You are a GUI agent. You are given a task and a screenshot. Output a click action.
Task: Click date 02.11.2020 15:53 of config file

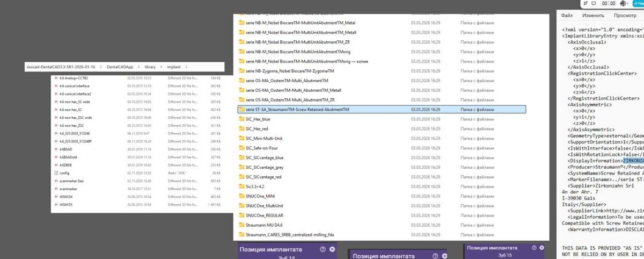[x=139, y=173]
